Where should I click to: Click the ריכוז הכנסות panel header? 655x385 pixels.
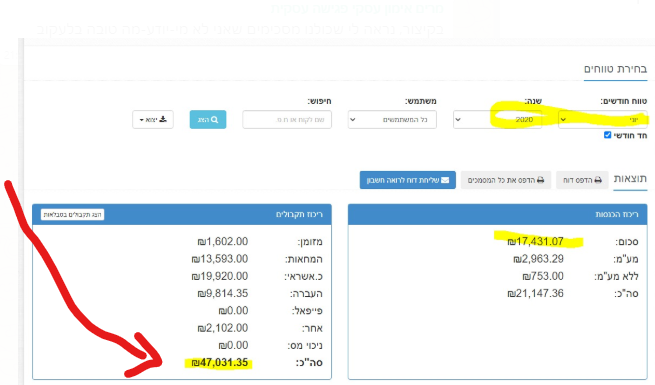(498, 214)
